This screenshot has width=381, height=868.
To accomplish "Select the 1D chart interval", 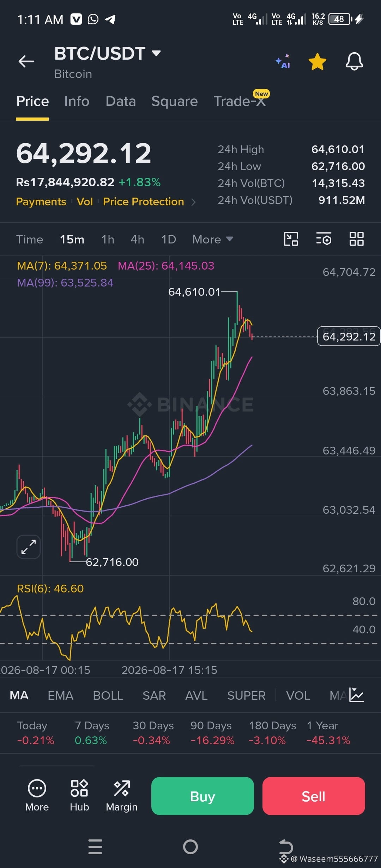I will (x=169, y=239).
